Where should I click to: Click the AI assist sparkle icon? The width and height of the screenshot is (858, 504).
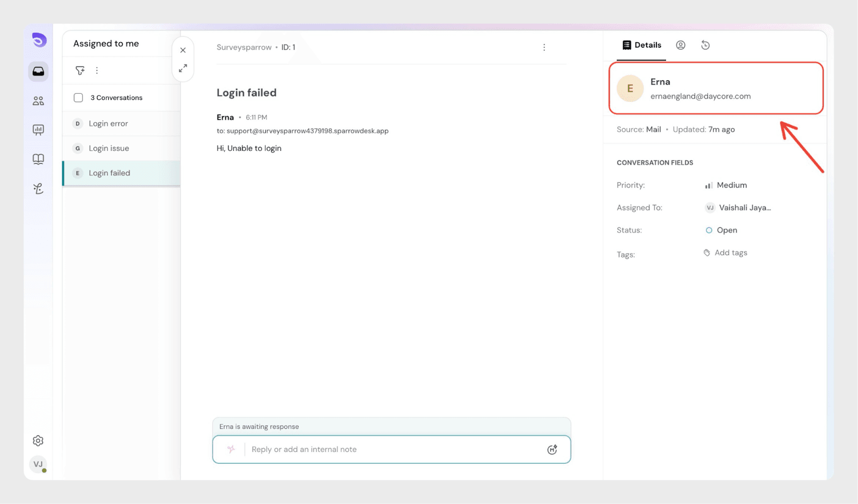[231, 449]
